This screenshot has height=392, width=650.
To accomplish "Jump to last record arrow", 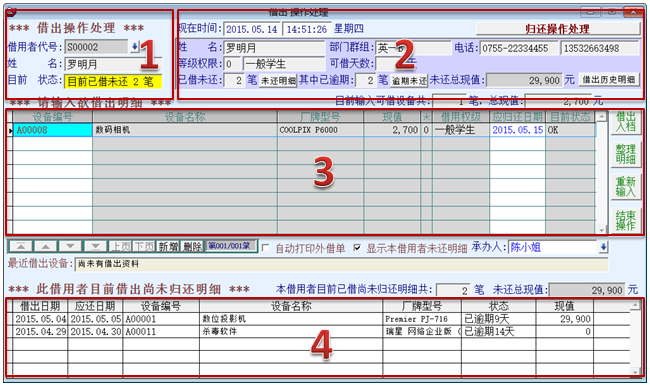I will tap(95, 247).
